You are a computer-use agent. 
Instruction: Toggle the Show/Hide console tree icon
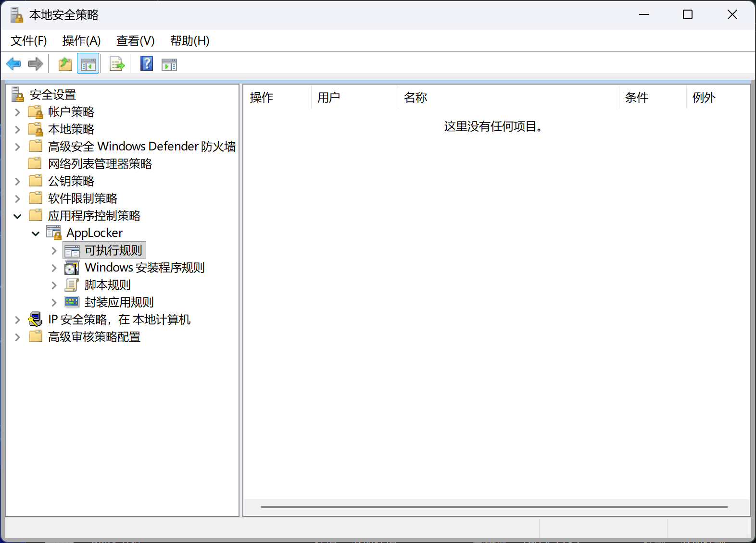pos(88,64)
